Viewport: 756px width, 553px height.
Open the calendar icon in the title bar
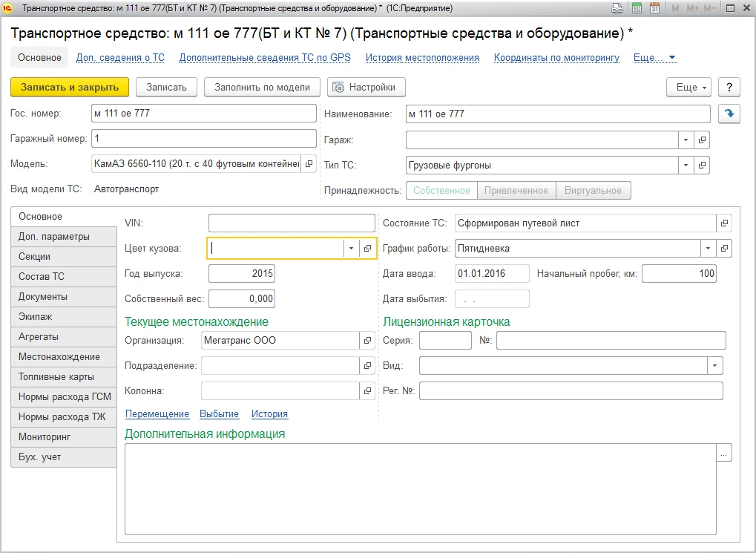point(655,8)
